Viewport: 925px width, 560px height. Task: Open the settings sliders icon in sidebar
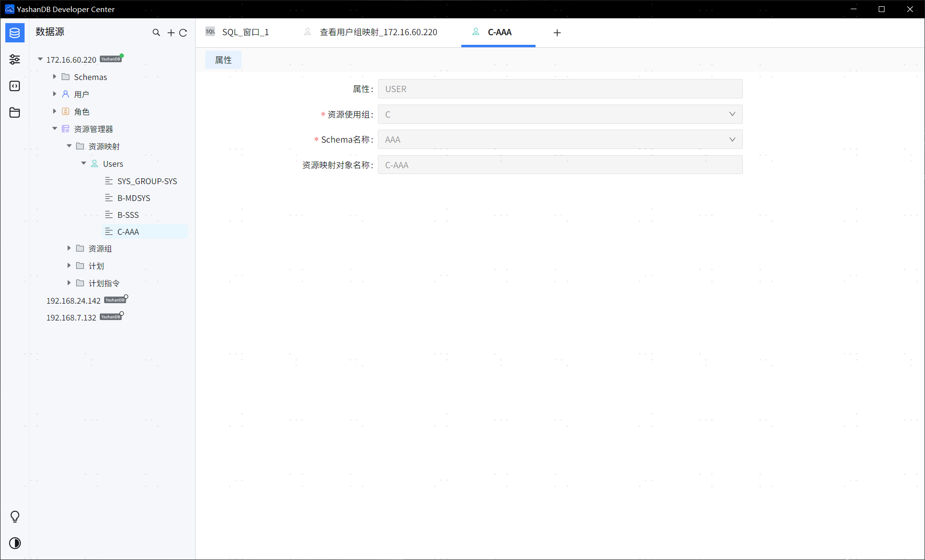[x=15, y=59]
